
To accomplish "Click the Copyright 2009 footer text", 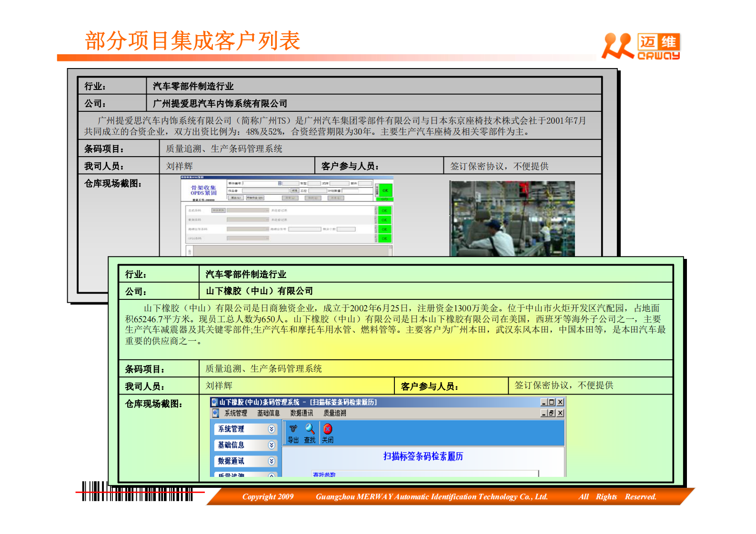I will 268,496.
